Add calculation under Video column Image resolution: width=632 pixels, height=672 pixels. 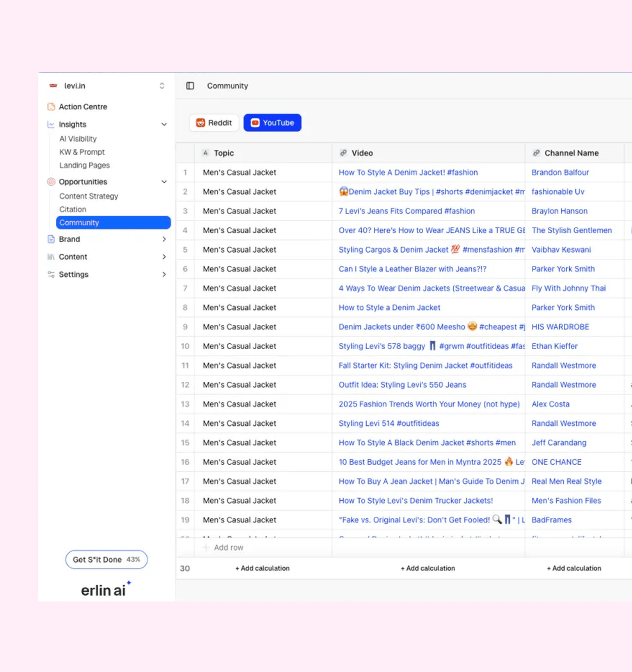pyautogui.click(x=428, y=568)
